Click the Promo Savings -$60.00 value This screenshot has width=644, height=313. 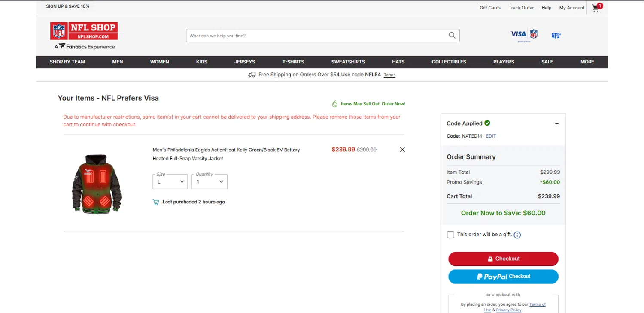(550, 182)
